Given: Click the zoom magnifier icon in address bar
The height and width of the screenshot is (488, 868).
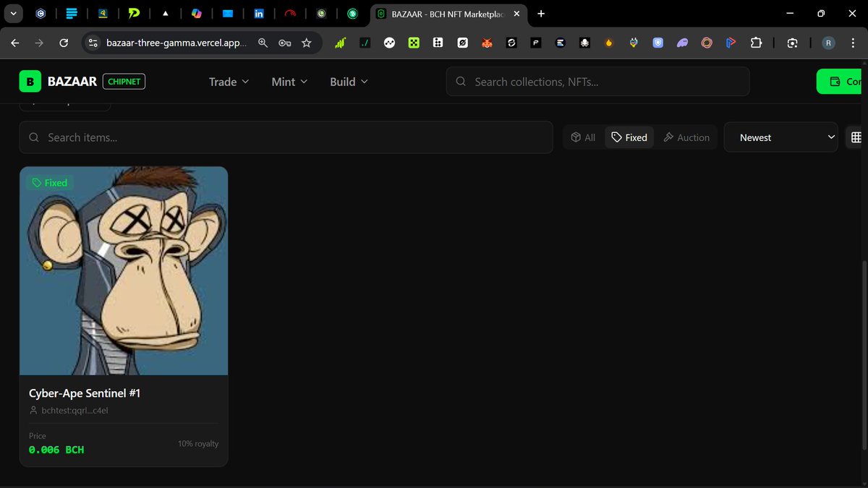Looking at the screenshot, I should 263,43.
